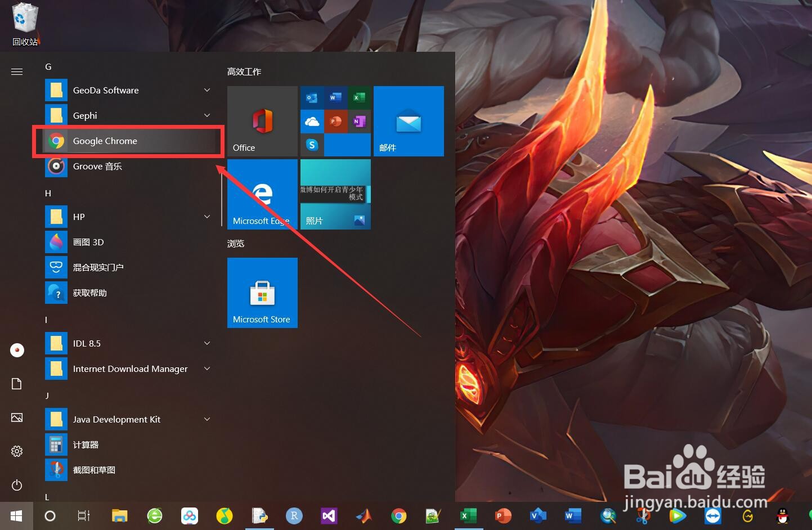Click the Cortana search circle on taskbar
This screenshot has width=812, height=530.
point(50,515)
